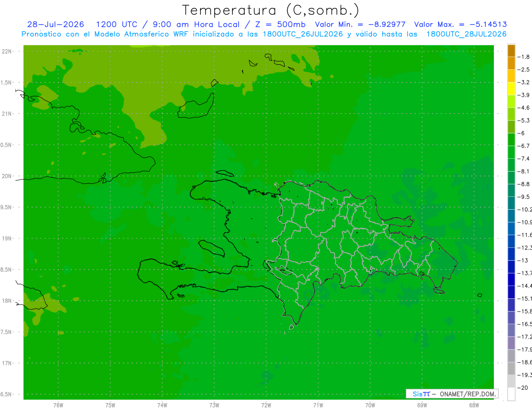
Task: Click the '-6.7' colorbar value
Action: [524, 146]
